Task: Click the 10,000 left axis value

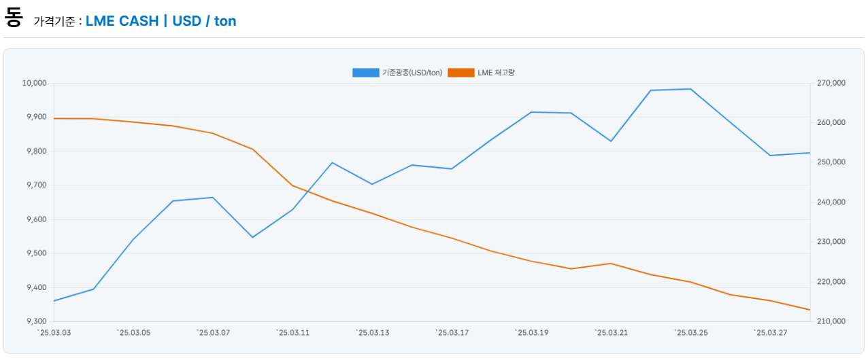Action: (x=34, y=83)
